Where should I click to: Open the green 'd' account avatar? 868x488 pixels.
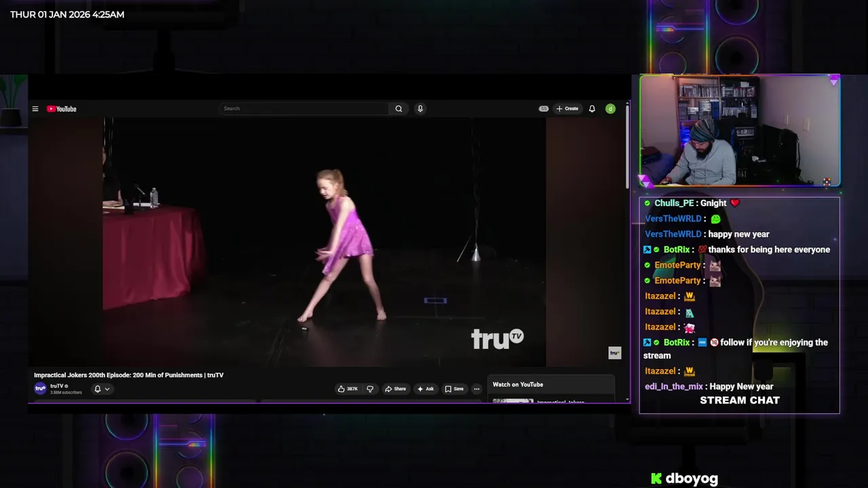coord(610,108)
